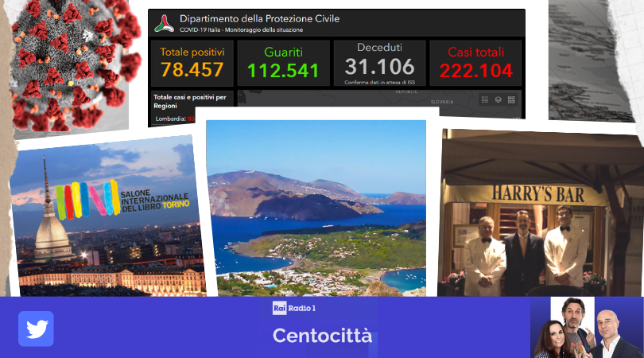Select the Deceduti 31.106 panel
Viewport: 644px width, 358px height.
click(x=379, y=63)
